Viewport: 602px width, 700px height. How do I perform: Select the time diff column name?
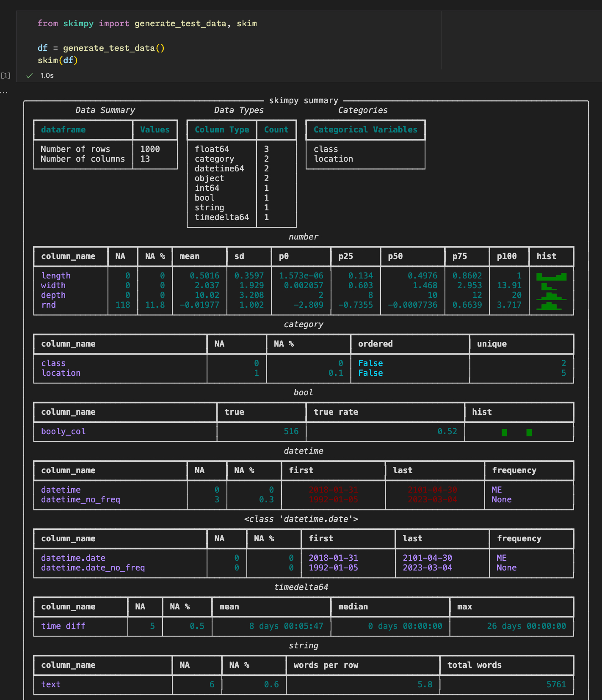click(63, 626)
